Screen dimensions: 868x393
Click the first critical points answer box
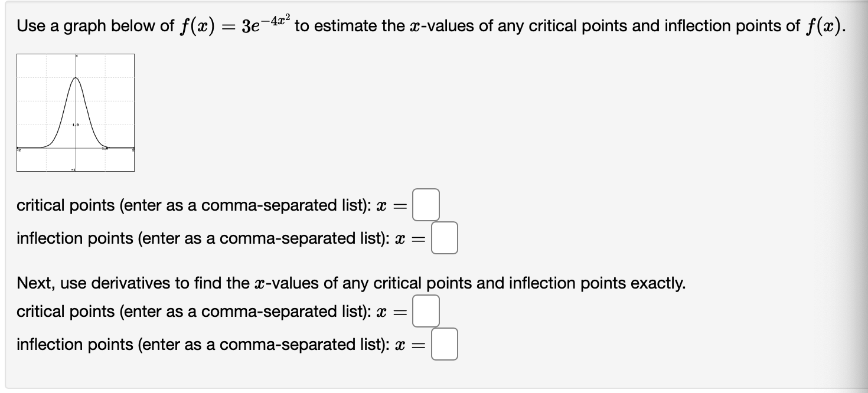click(426, 205)
